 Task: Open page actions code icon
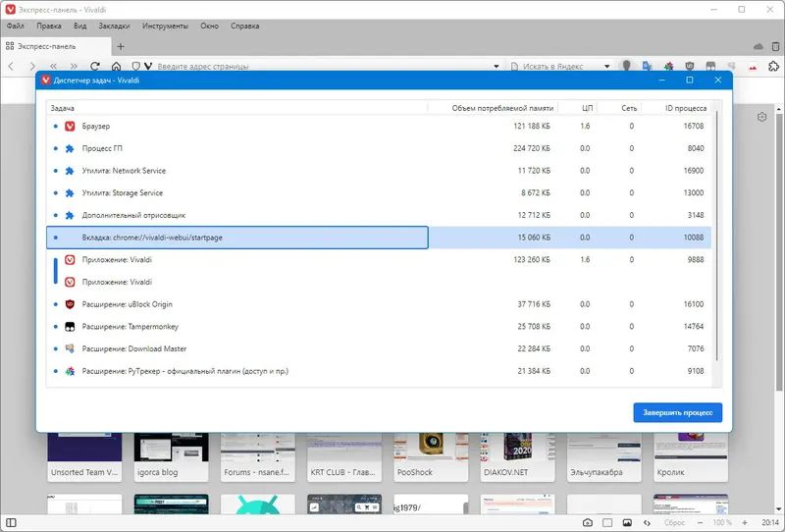[x=647, y=523]
